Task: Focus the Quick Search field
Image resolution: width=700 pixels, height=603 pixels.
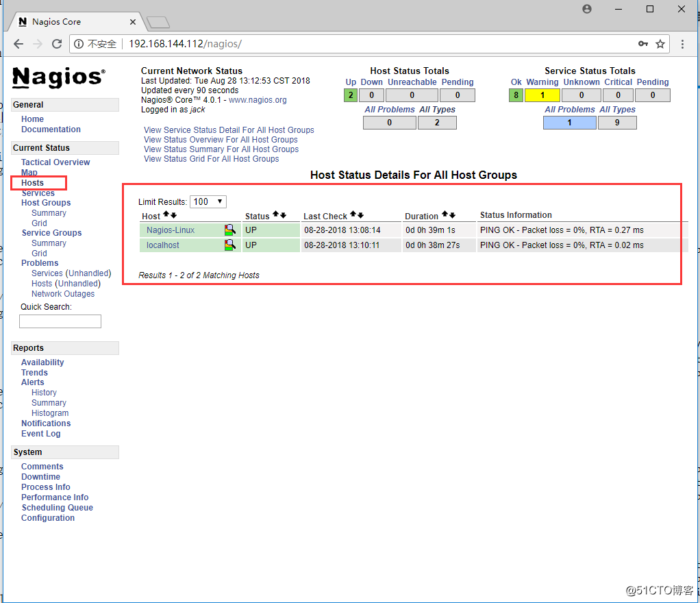Action: 60,321
